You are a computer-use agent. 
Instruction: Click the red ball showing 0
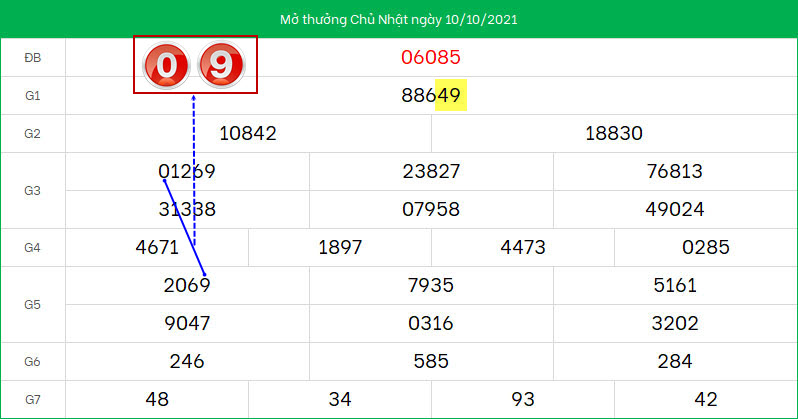tap(167, 66)
